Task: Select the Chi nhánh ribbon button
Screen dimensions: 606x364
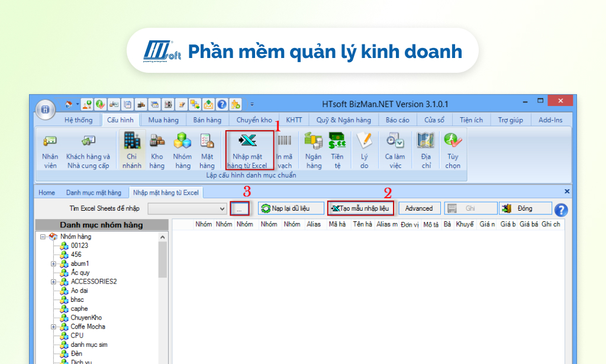Action: point(132,150)
